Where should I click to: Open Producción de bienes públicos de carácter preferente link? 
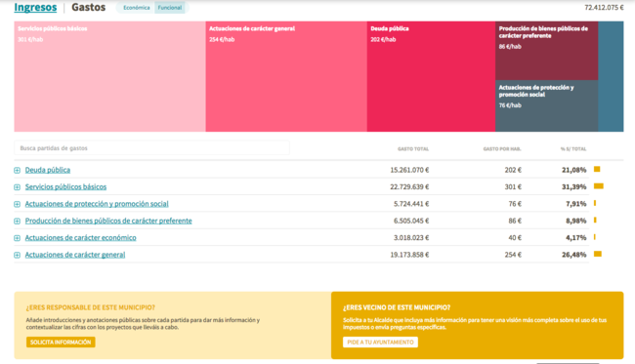point(108,221)
